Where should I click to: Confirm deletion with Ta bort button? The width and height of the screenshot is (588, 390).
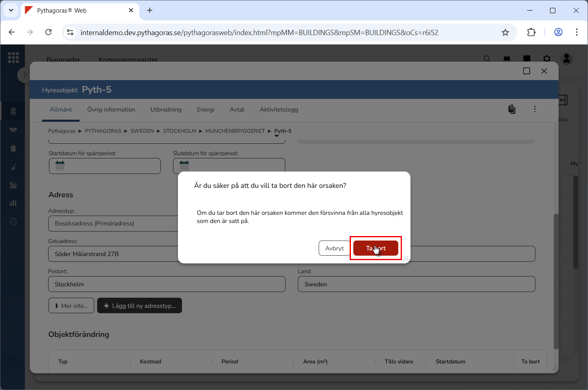coord(375,248)
